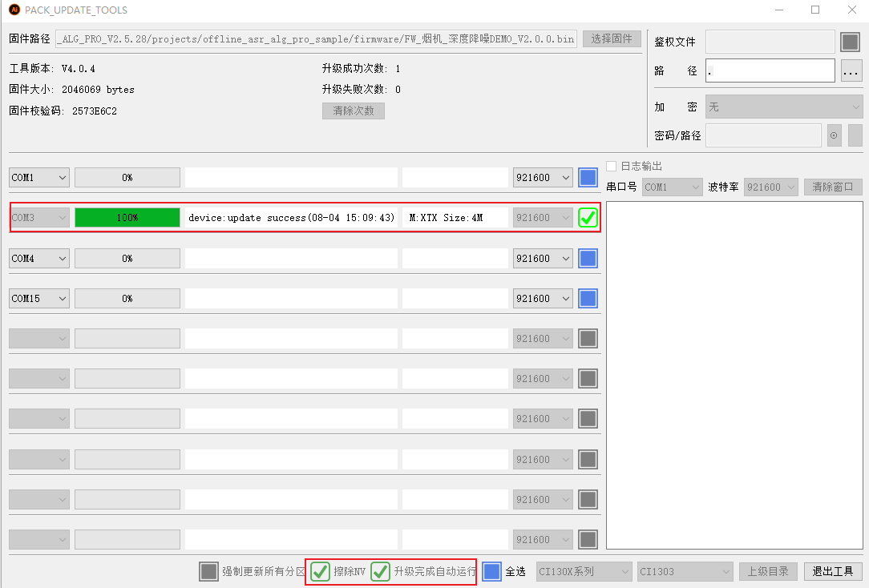Disable the 擦除NV checkbox
The width and height of the screenshot is (869, 588).
[x=320, y=571]
